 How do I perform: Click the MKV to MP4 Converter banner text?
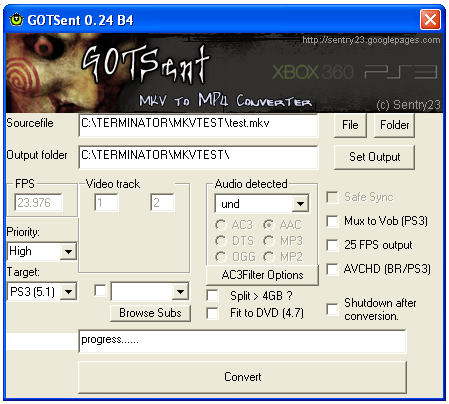point(225,100)
